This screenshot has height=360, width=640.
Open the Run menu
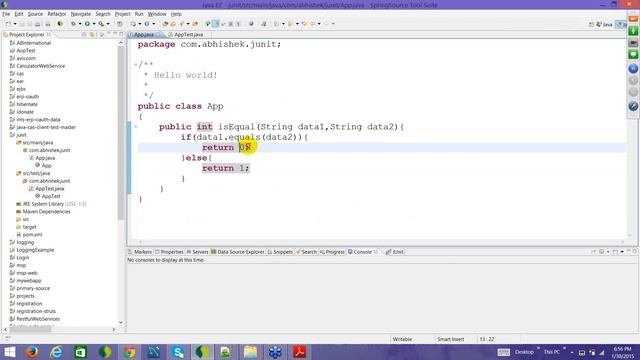[x=139, y=14]
